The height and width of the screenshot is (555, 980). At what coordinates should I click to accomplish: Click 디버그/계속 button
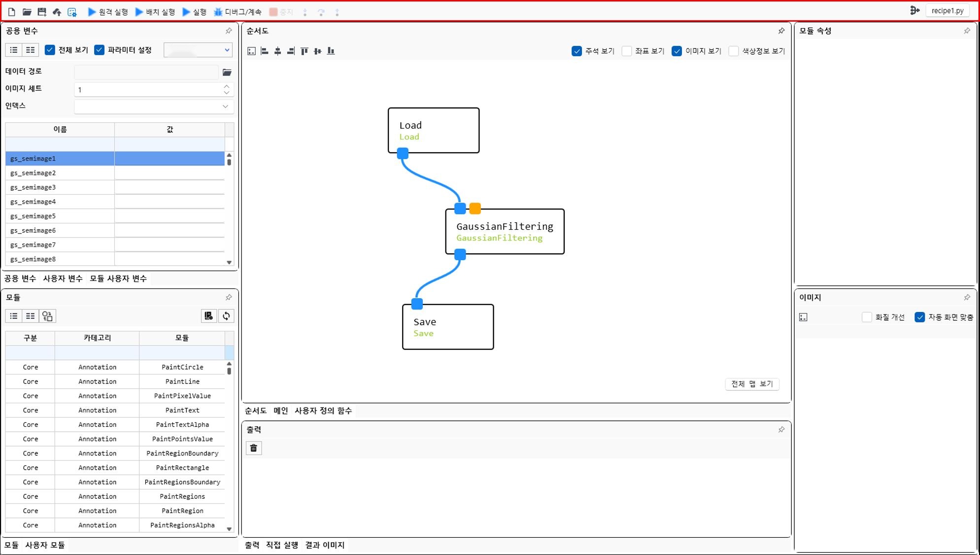(238, 12)
